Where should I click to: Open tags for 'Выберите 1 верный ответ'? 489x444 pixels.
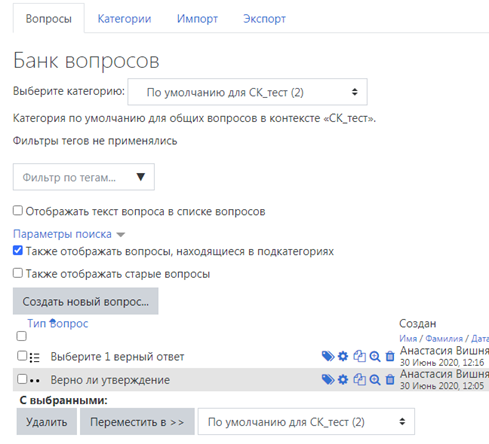coord(328,356)
